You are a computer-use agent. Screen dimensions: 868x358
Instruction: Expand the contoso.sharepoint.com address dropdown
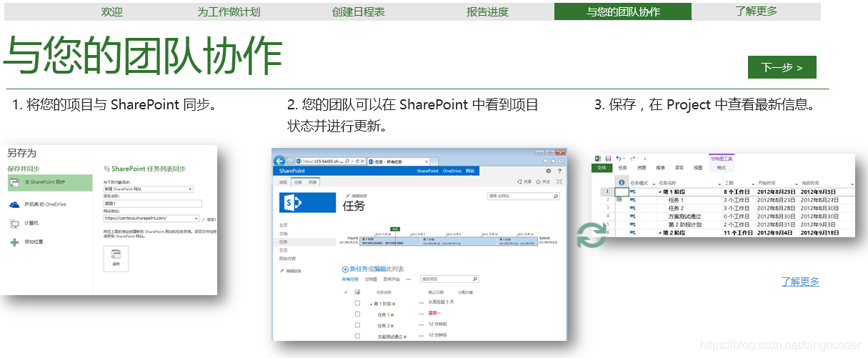196,219
